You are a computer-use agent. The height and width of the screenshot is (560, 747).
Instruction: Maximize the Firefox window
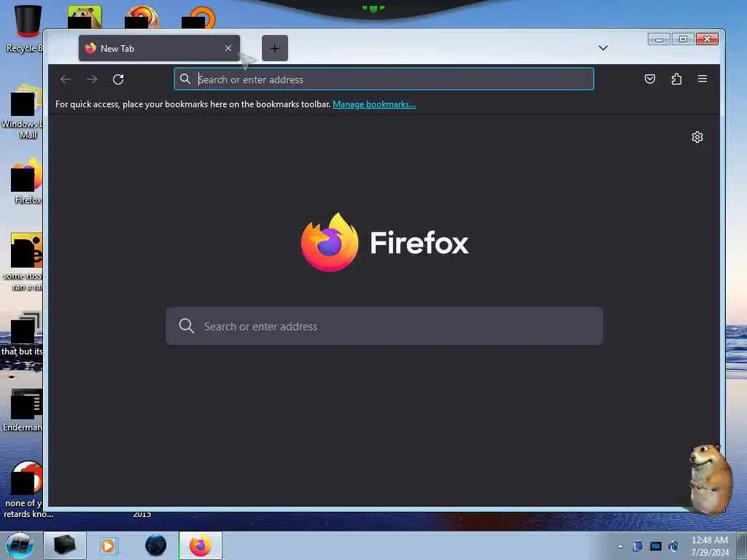click(683, 39)
